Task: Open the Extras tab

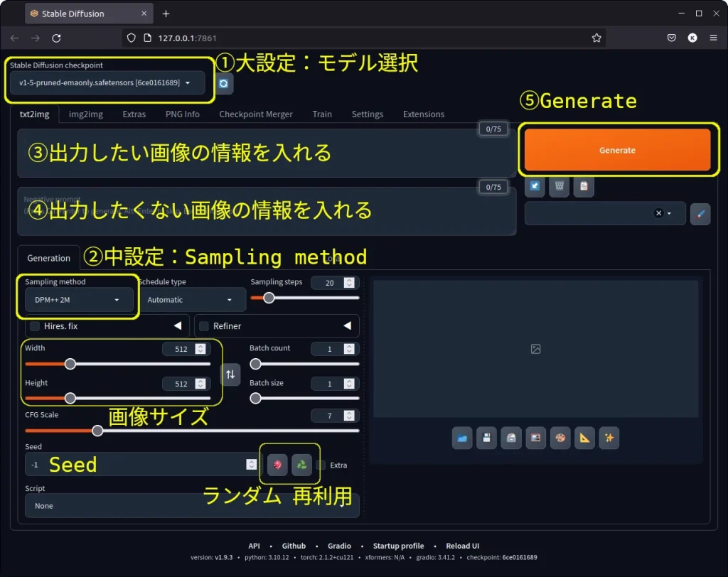Action: [x=134, y=114]
